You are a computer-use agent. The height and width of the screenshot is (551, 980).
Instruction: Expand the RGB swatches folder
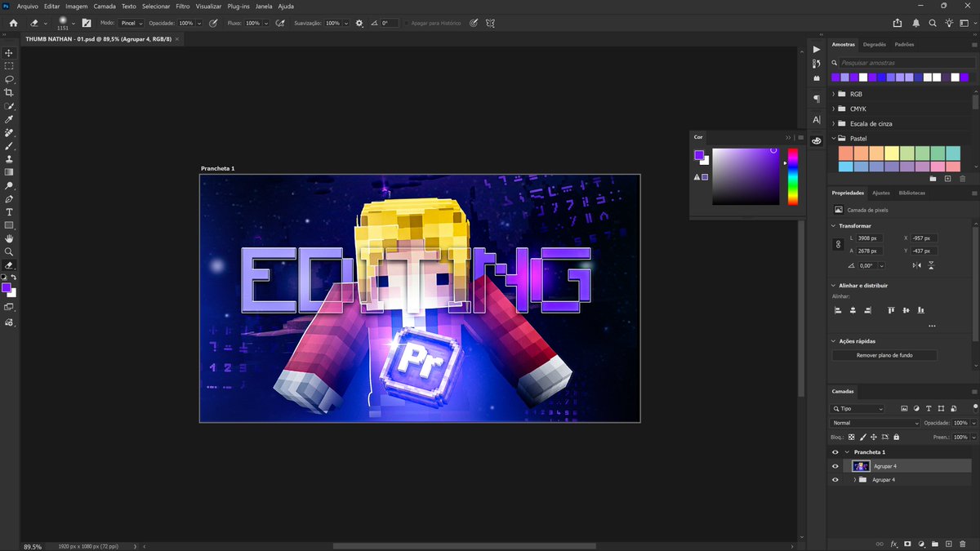(x=834, y=94)
